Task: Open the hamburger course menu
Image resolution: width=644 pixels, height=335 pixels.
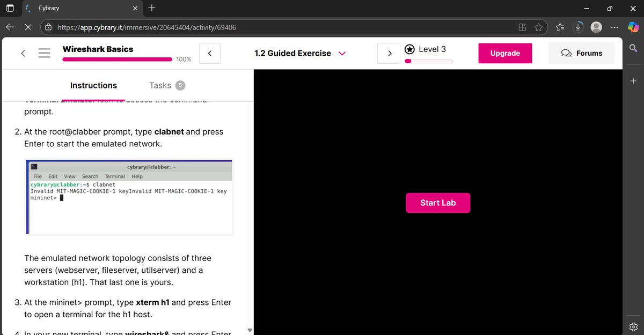Action: click(x=45, y=53)
